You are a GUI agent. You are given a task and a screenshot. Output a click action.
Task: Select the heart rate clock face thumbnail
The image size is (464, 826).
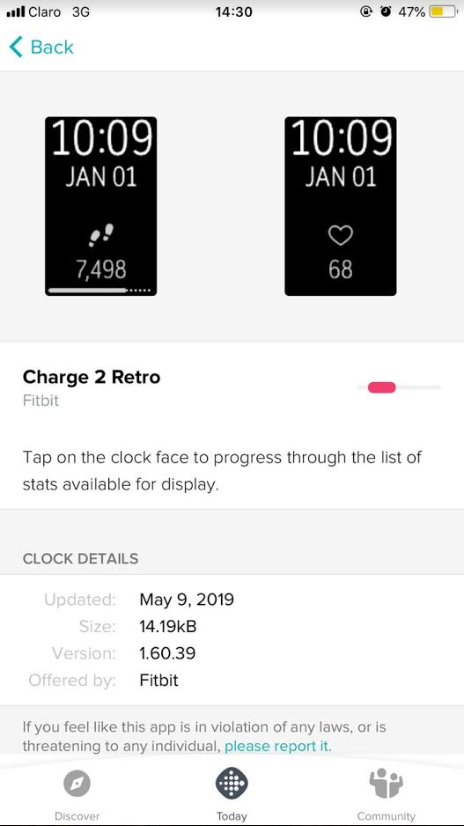point(340,206)
